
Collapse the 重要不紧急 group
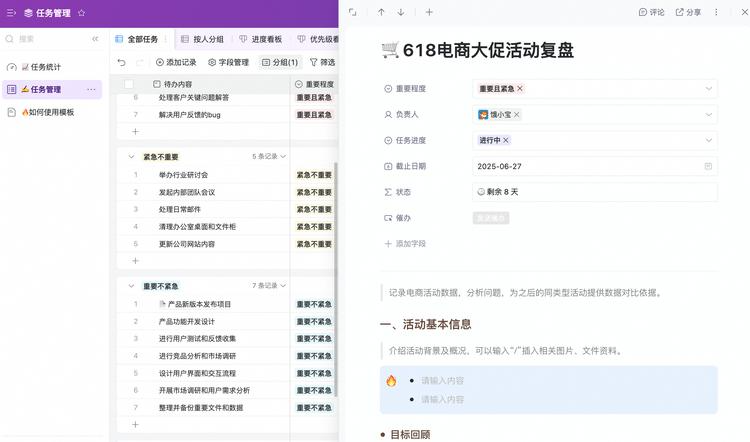click(131, 286)
